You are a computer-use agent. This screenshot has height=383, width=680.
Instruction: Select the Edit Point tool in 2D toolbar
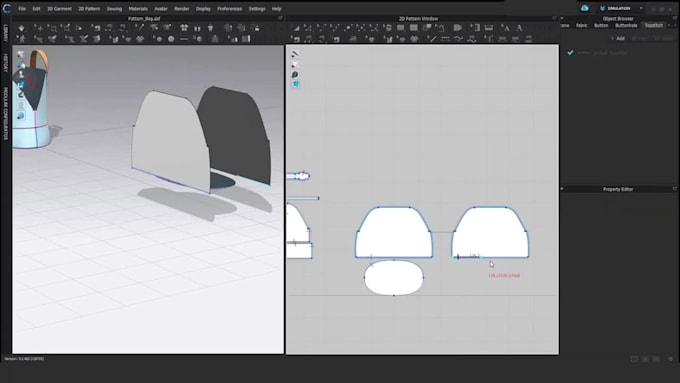(308, 28)
